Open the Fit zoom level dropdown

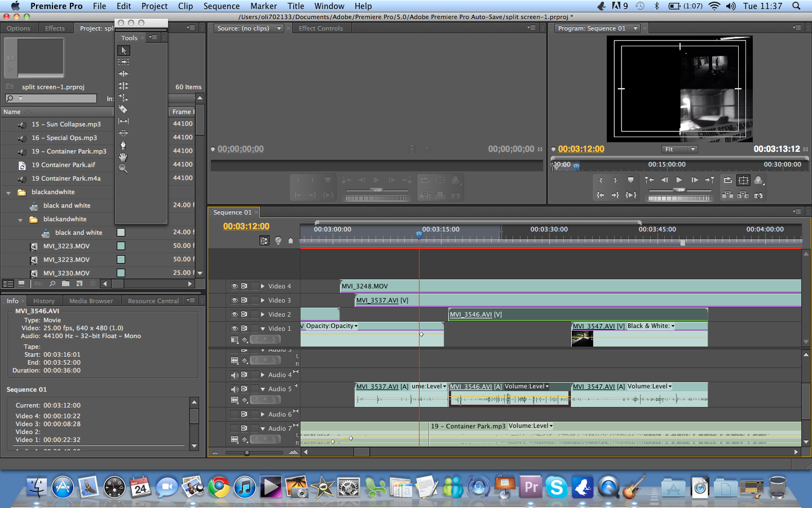679,149
